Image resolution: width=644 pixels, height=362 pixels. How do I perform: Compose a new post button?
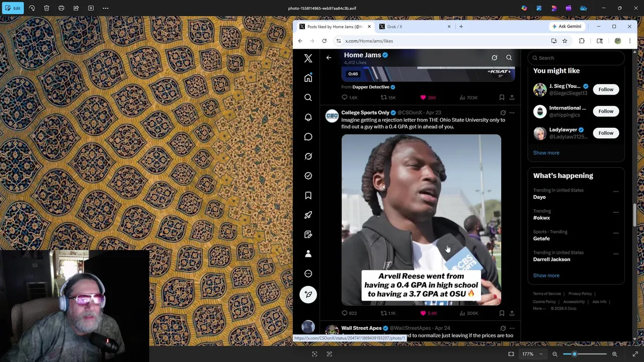tap(308, 295)
